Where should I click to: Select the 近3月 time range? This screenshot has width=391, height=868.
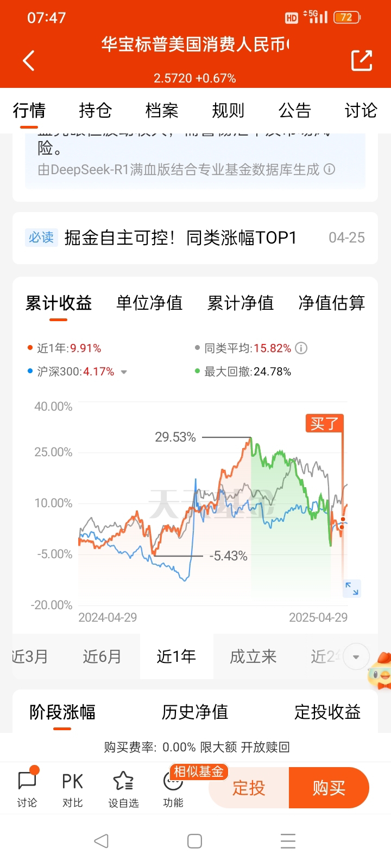click(x=30, y=656)
